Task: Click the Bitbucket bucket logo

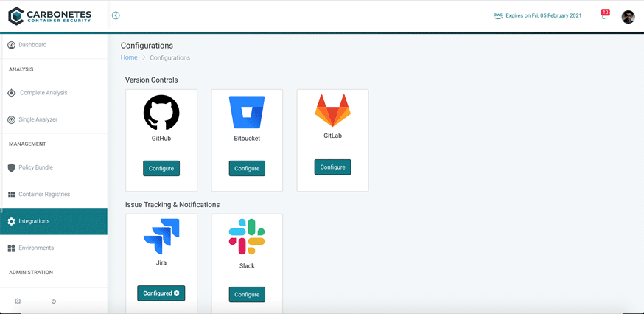Action: tap(247, 112)
